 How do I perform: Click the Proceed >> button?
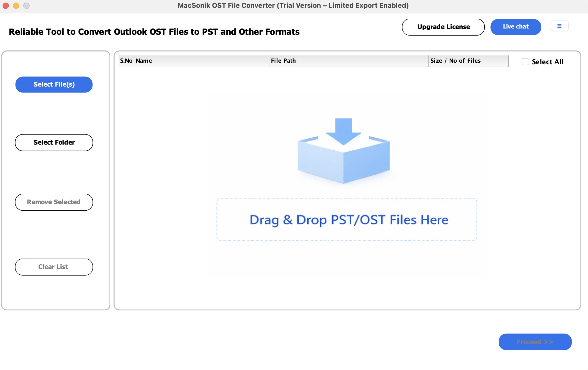pyautogui.click(x=535, y=342)
